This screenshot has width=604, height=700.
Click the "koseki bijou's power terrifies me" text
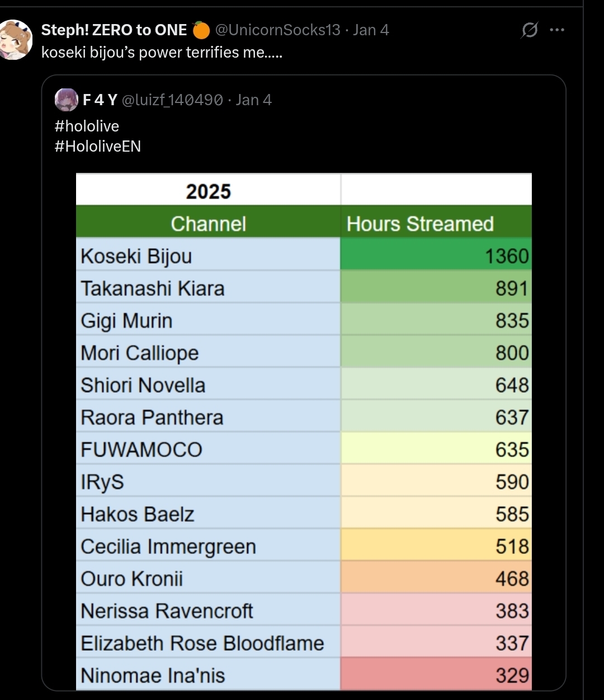pyautogui.click(x=162, y=53)
